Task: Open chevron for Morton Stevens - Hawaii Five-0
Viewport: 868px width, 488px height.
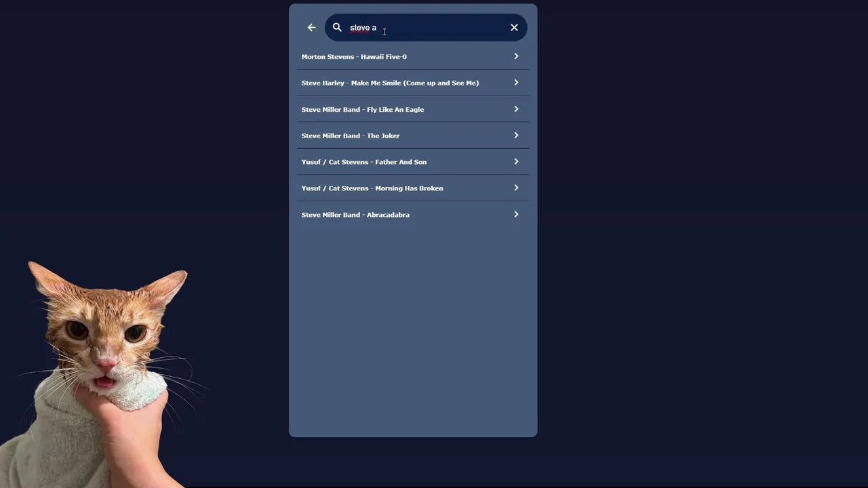Action: point(516,56)
